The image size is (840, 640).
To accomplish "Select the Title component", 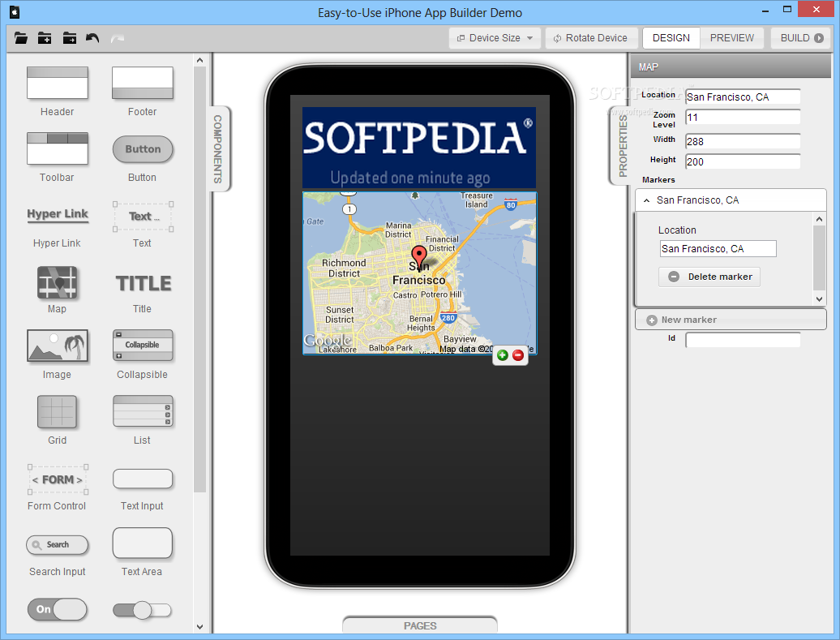I will pyautogui.click(x=143, y=292).
